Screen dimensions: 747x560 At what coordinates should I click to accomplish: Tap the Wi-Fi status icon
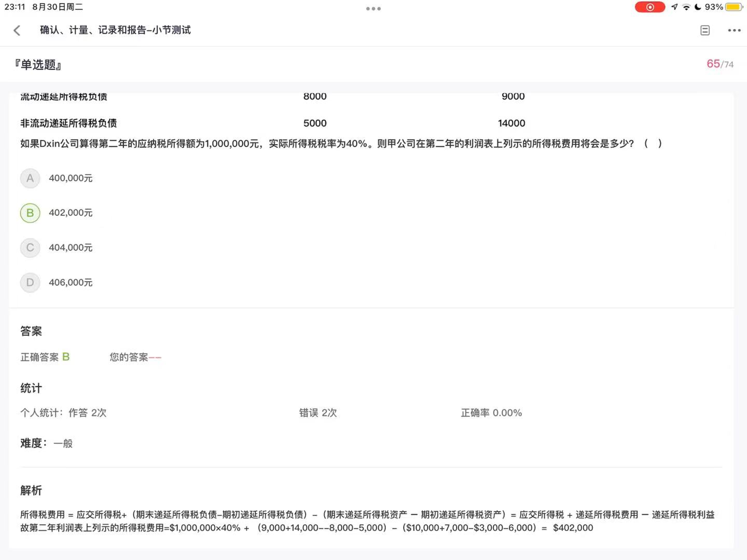[x=686, y=7]
